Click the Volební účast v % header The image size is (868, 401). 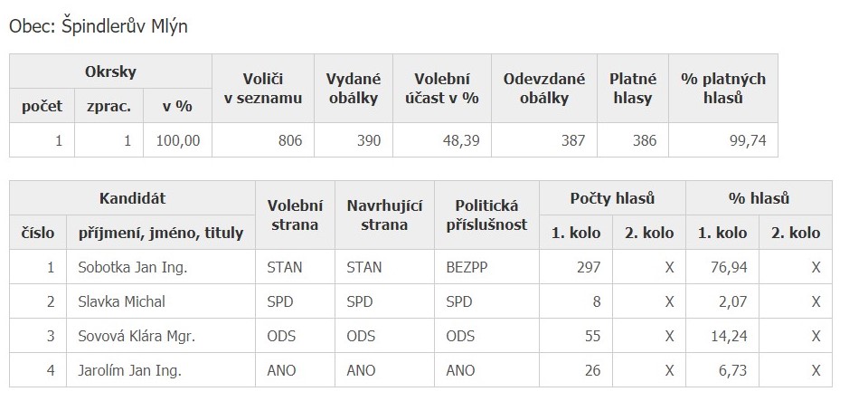point(442,88)
